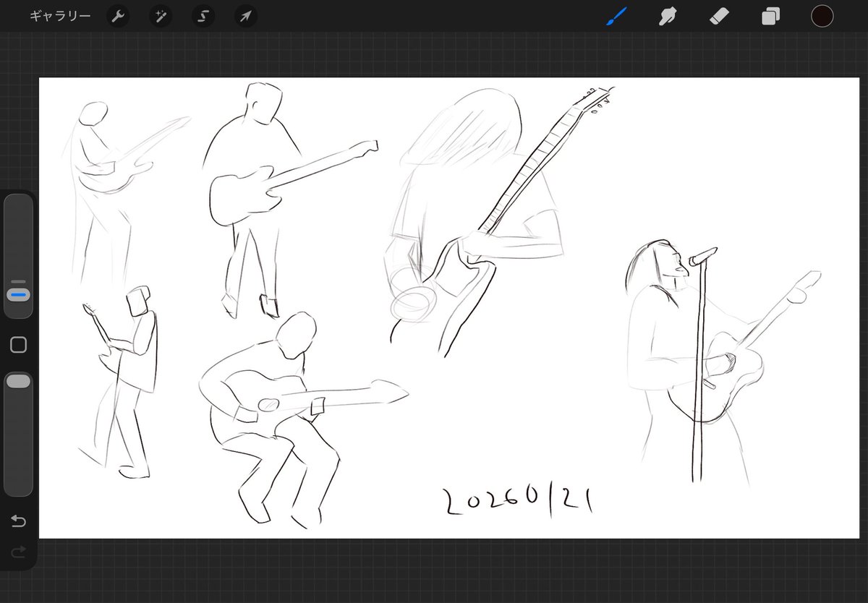Select the Eraser tool
The width and height of the screenshot is (868, 603).
point(719,16)
